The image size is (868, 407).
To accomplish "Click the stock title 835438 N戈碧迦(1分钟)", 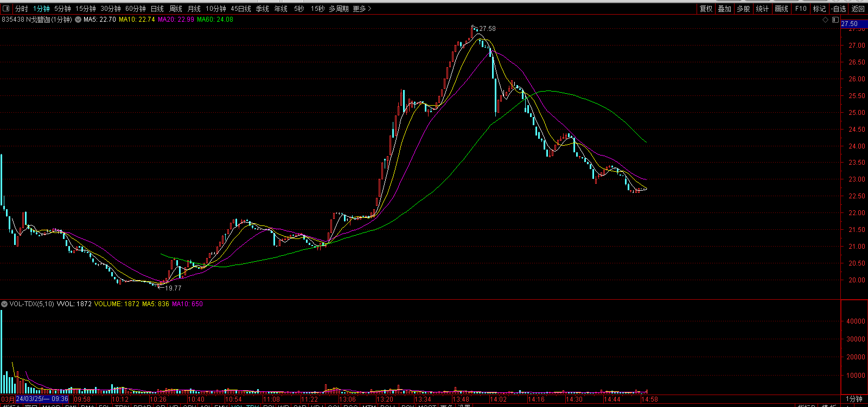I will point(37,20).
